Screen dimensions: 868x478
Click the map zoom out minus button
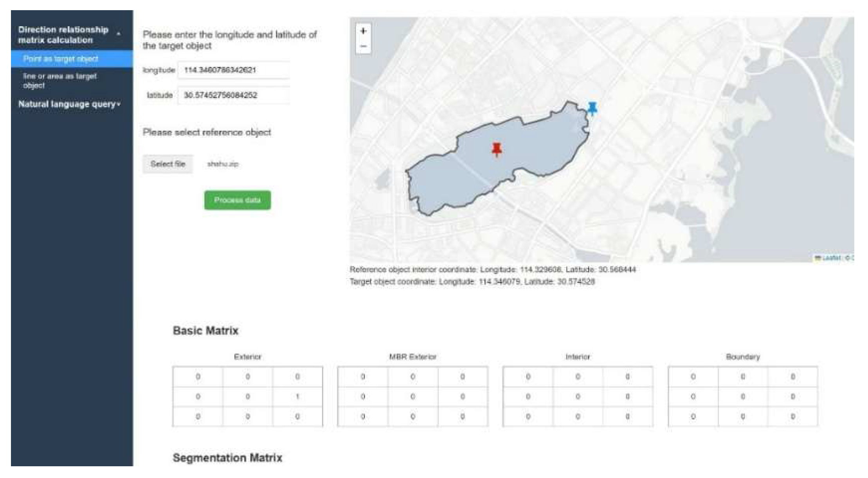[x=363, y=46]
